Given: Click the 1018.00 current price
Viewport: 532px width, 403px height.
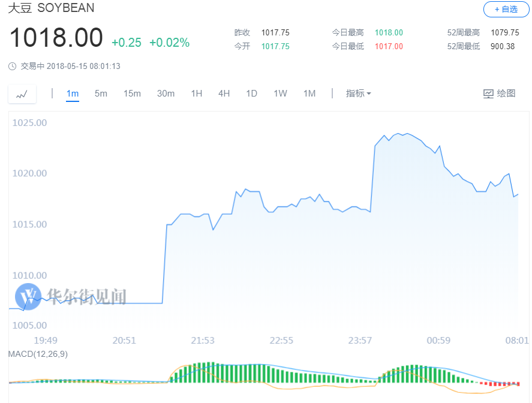Looking at the screenshot, I should coord(56,38).
